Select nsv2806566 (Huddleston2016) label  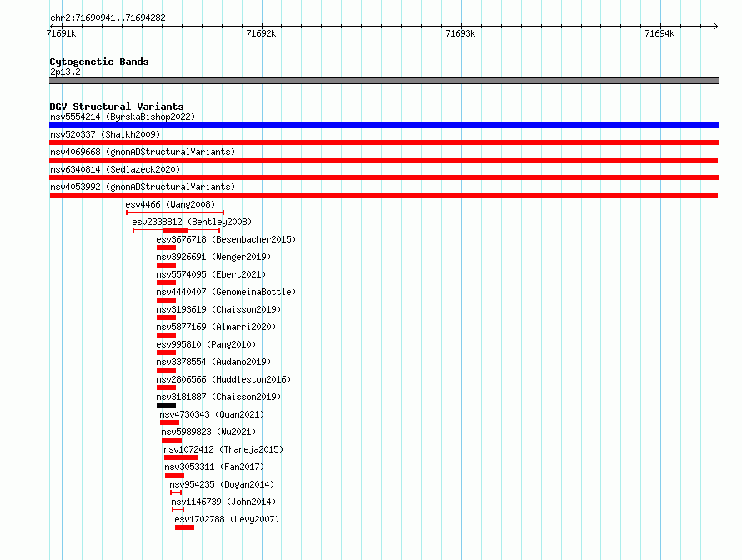[x=223, y=379]
